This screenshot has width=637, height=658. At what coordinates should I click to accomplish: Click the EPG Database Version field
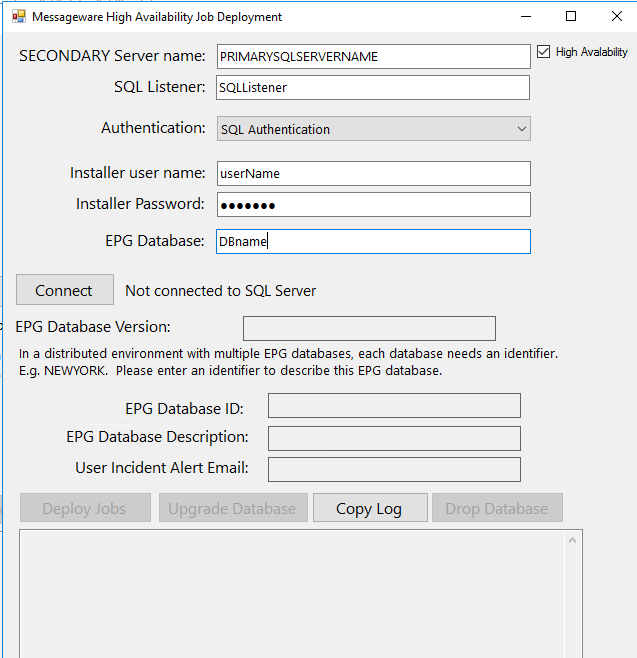[x=369, y=329]
